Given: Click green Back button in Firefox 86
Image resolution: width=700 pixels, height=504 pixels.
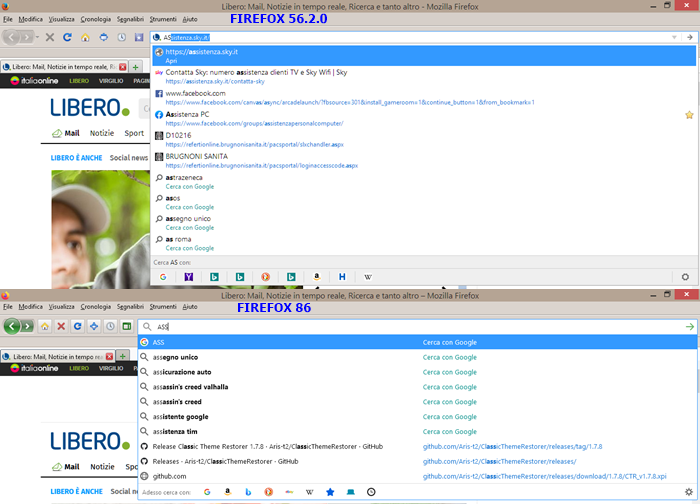Looking at the screenshot, I should [x=12, y=326].
